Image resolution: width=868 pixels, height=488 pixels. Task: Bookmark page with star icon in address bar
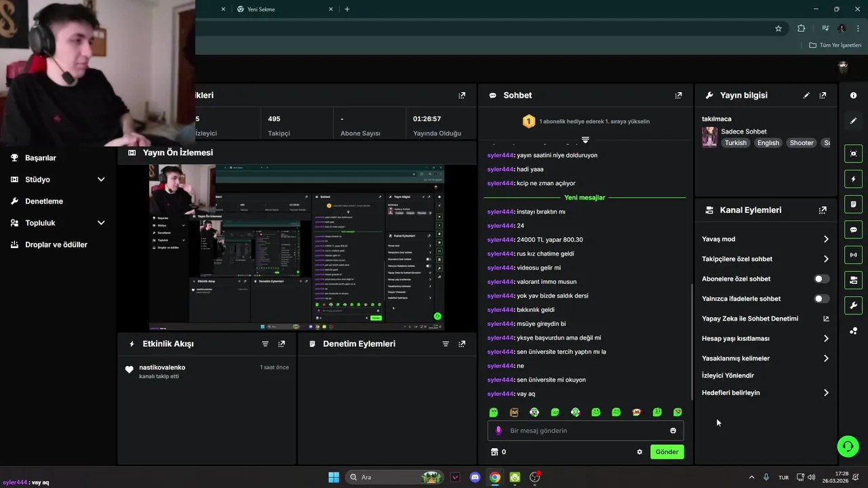(x=778, y=28)
